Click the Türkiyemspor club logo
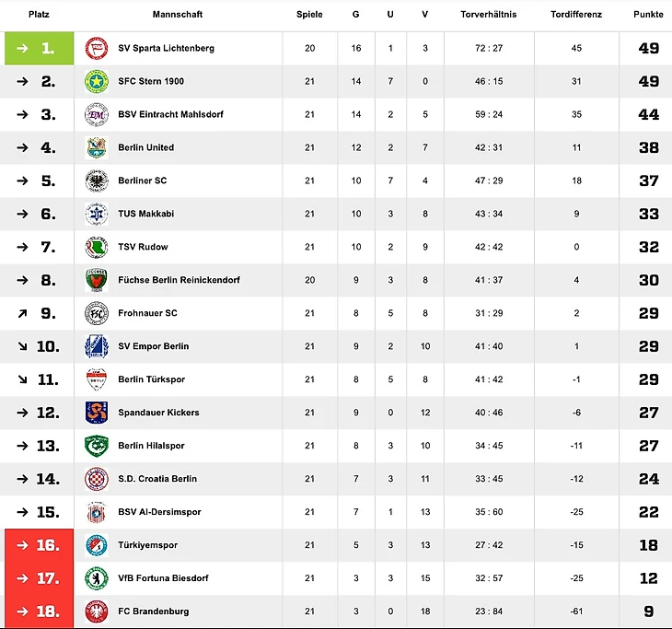Viewport: 672px width, 629px height. (x=97, y=545)
